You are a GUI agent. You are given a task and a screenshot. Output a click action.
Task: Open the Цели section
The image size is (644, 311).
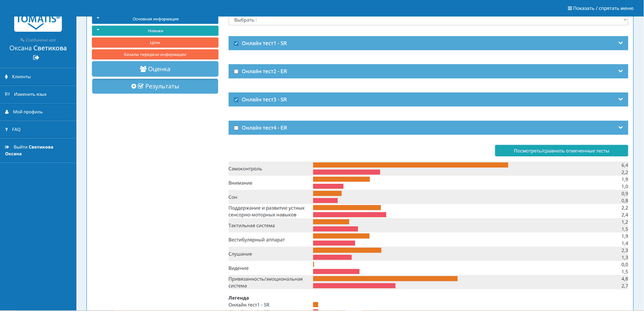click(155, 42)
